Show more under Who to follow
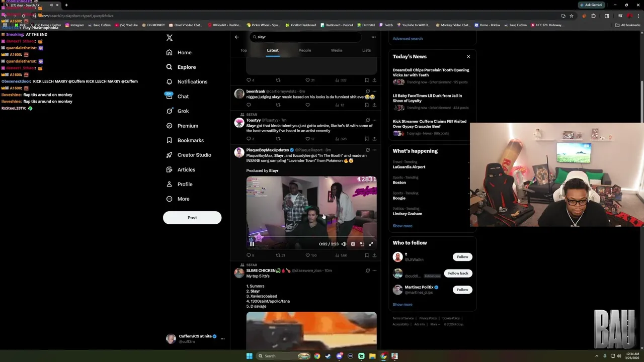The width and height of the screenshot is (644, 362). pos(403,305)
